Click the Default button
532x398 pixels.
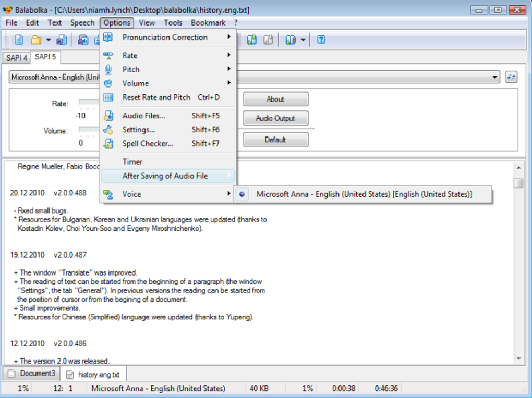click(x=275, y=140)
